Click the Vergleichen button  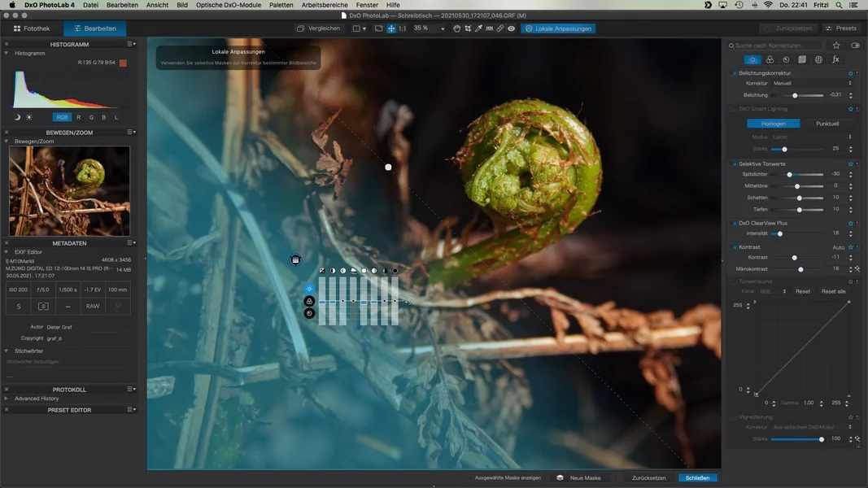click(x=318, y=28)
